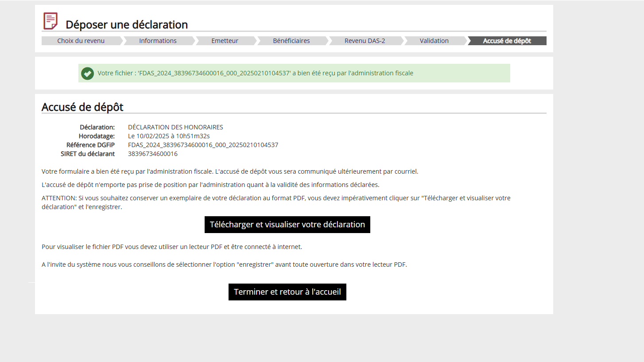Go to the Validation step
The width and height of the screenshot is (644, 362).
434,41
